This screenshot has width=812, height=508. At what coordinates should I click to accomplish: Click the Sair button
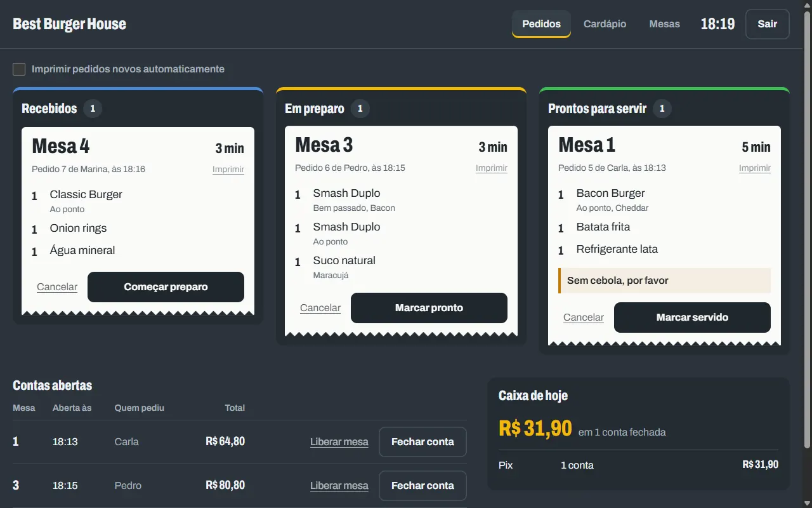[x=767, y=24]
